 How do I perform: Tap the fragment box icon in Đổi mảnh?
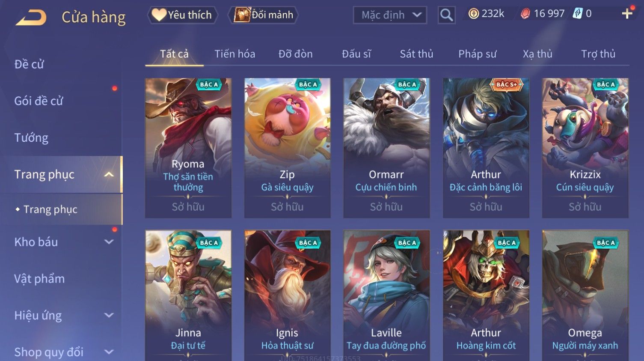242,15
